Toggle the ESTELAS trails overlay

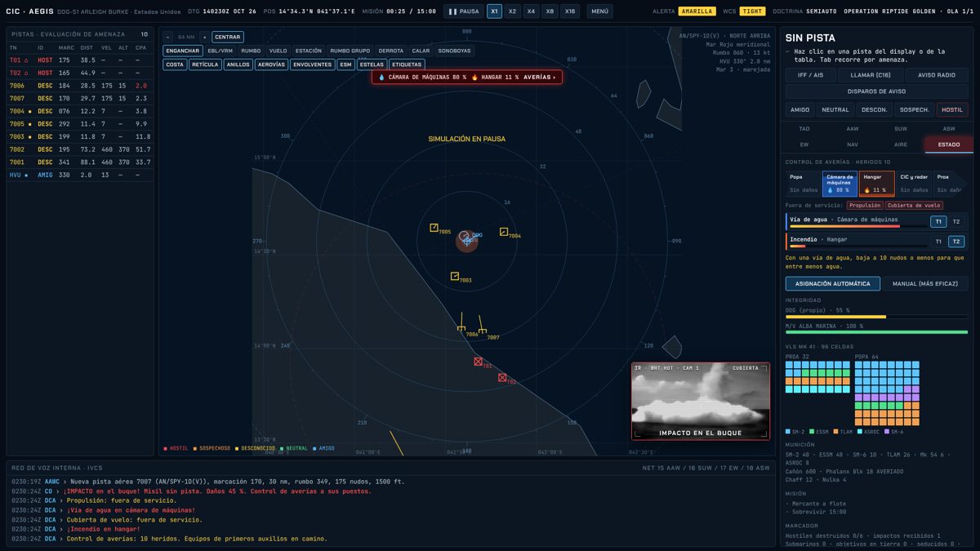(x=372, y=64)
